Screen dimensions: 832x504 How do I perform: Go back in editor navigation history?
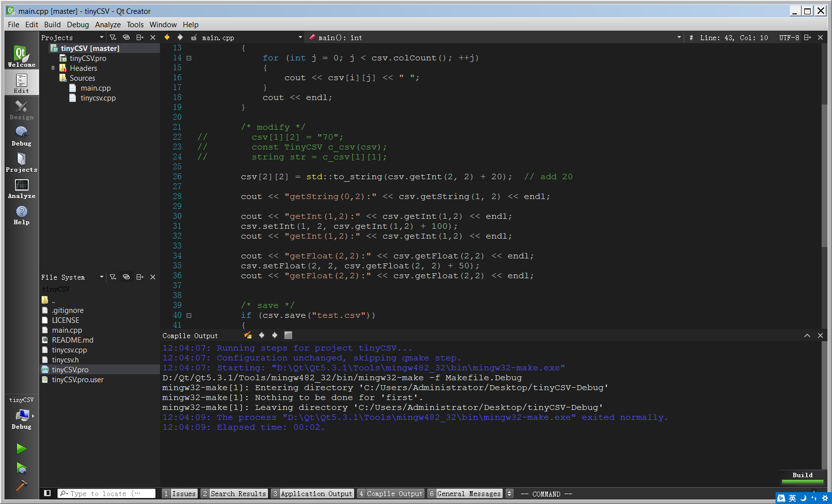(x=167, y=37)
